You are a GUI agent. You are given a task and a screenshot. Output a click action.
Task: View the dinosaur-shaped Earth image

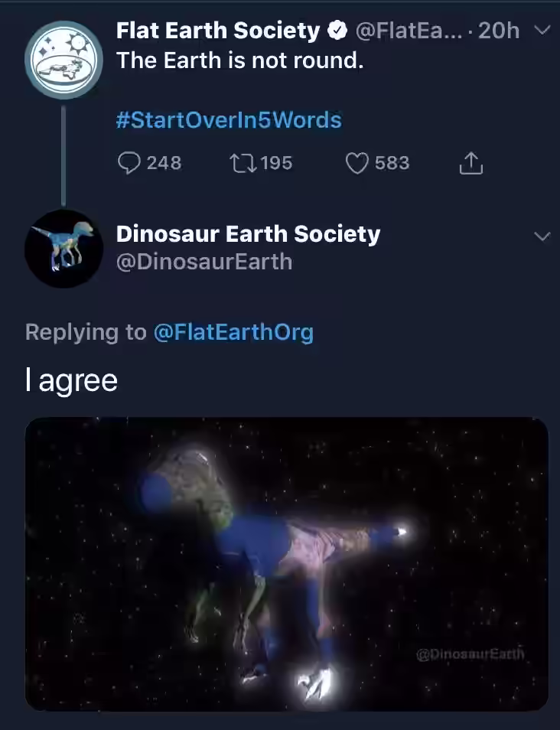[287, 564]
